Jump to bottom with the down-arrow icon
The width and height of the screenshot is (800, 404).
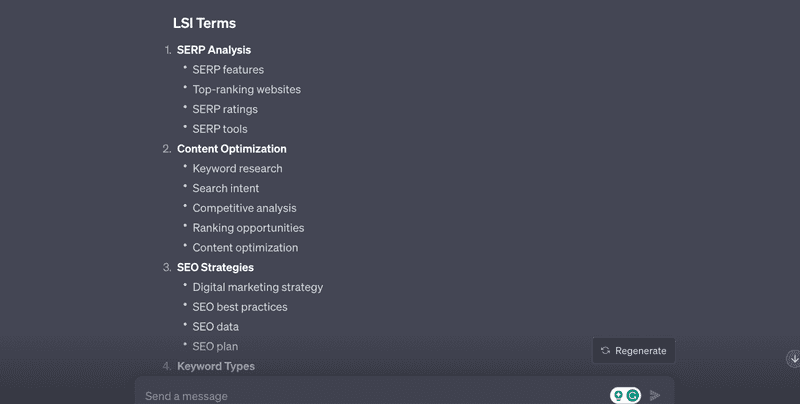793,359
